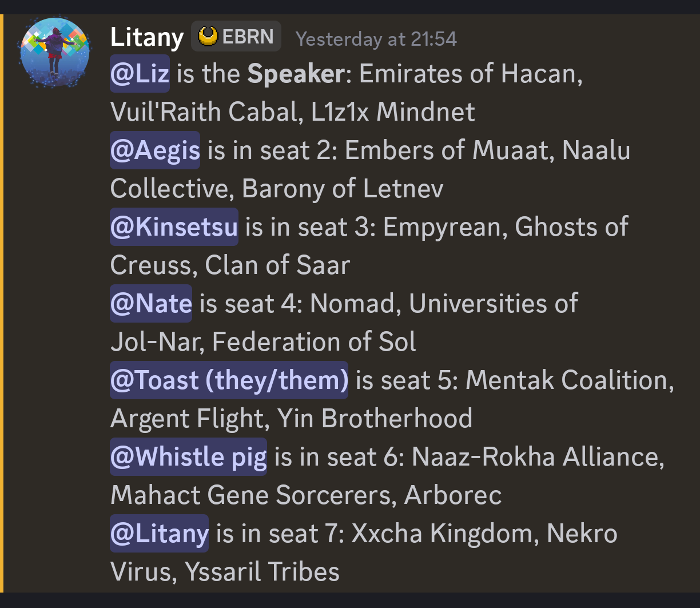Click the word Arborec

[x=453, y=495]
